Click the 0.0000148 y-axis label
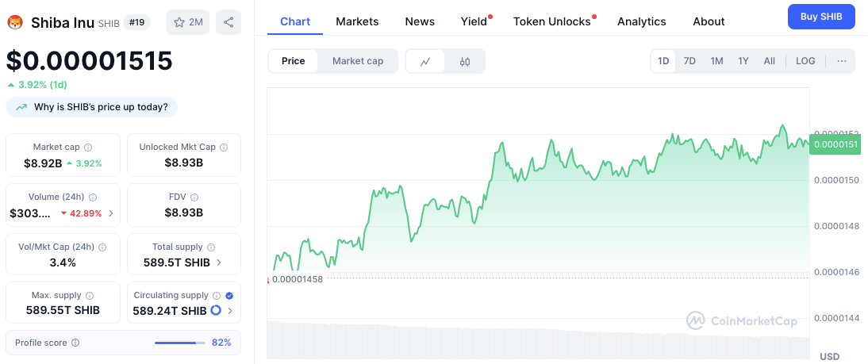Viewport: 868px width, 364px height. (x=835, y=226)
